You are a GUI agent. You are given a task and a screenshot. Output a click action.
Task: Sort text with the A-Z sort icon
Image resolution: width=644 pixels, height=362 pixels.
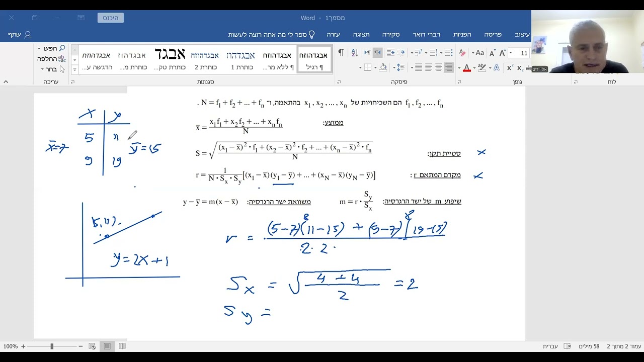[x=355, y=53]
